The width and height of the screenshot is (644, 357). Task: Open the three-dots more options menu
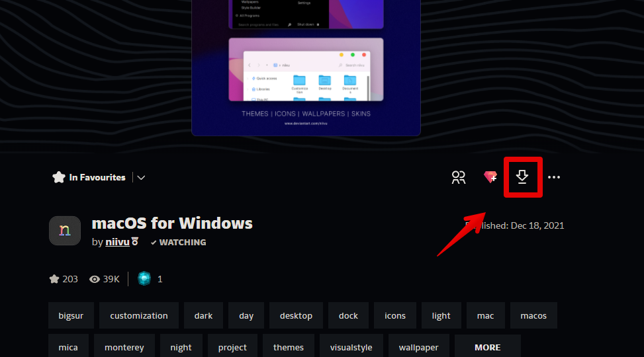coord(554,177)
